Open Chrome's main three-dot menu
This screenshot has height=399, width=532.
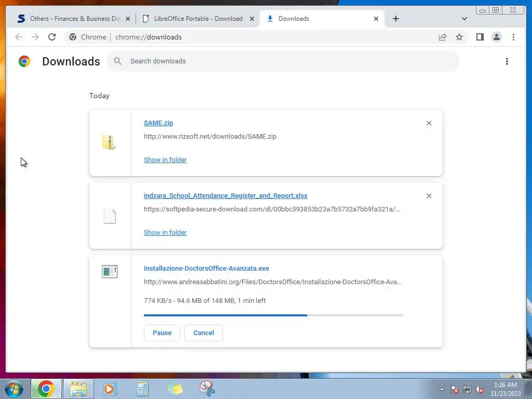pos(513,37)
